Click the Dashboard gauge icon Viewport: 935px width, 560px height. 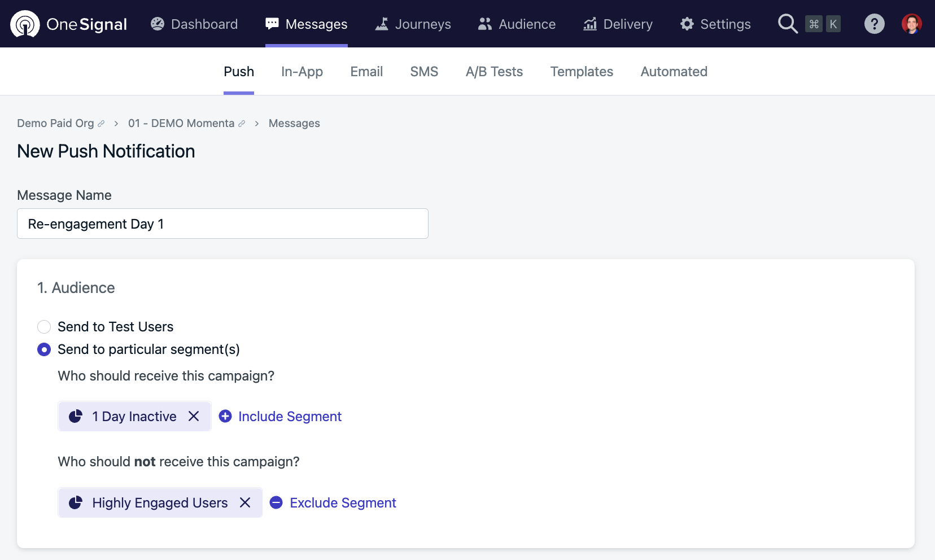click(158, 24)
